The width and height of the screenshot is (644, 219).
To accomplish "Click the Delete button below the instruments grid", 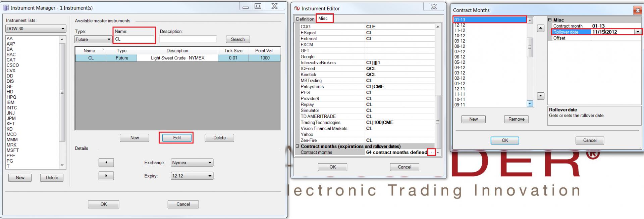I will click(219, 138).
